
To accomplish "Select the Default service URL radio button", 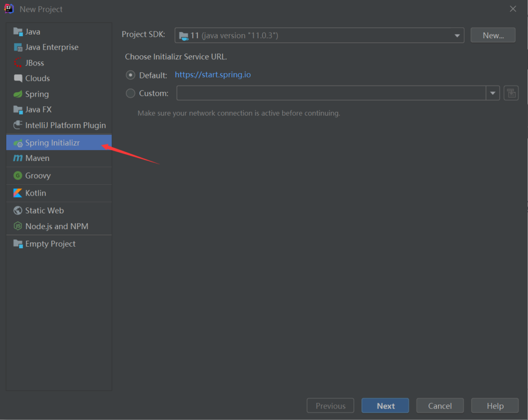I will tap(130, 75).
